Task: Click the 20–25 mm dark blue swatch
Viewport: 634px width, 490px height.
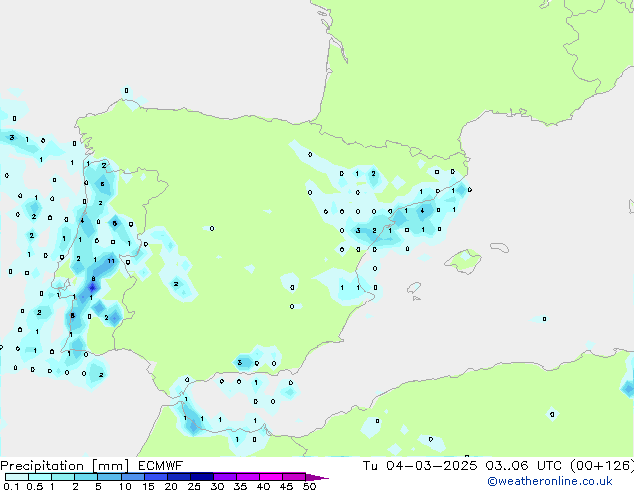Action: (179, 477)
